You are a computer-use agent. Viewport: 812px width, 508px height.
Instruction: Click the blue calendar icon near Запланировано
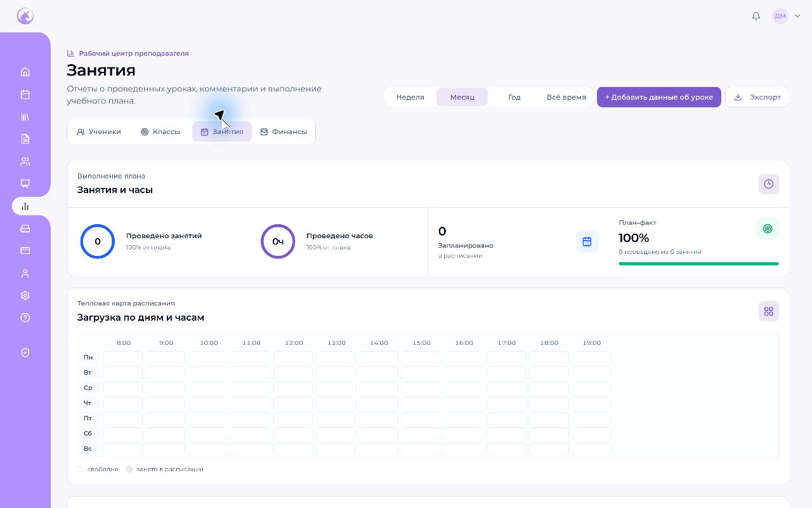[587, 241]
